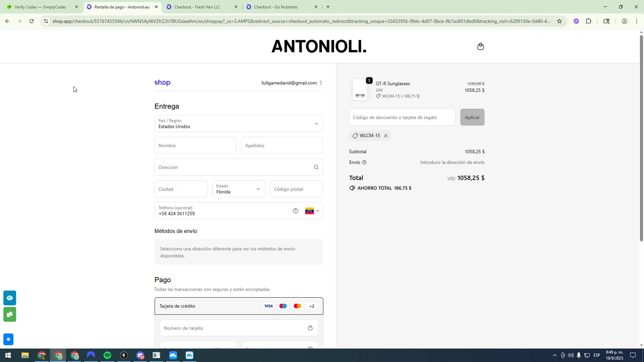
Task: Focus the Apellidos input field
Action: [282, 145]
